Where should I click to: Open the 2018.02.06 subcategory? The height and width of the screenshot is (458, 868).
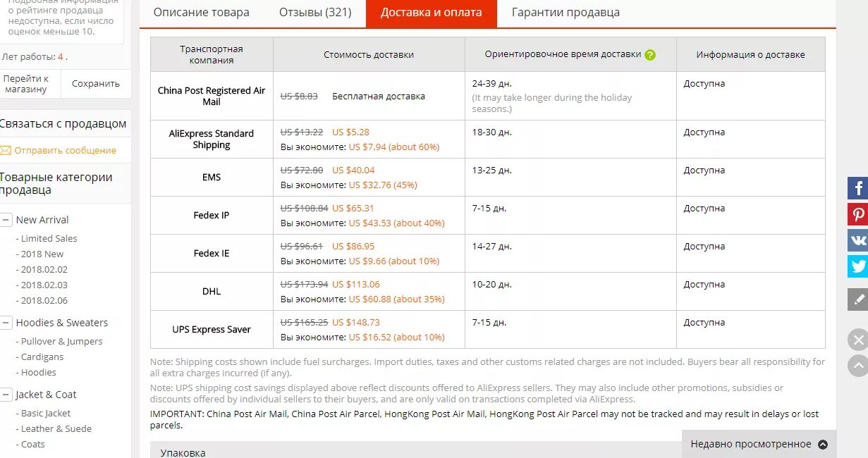44,300
